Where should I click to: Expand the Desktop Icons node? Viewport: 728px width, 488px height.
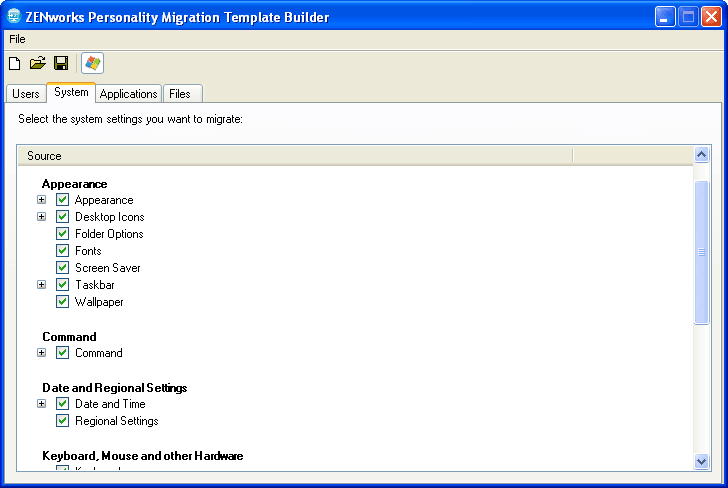point(42,217)
